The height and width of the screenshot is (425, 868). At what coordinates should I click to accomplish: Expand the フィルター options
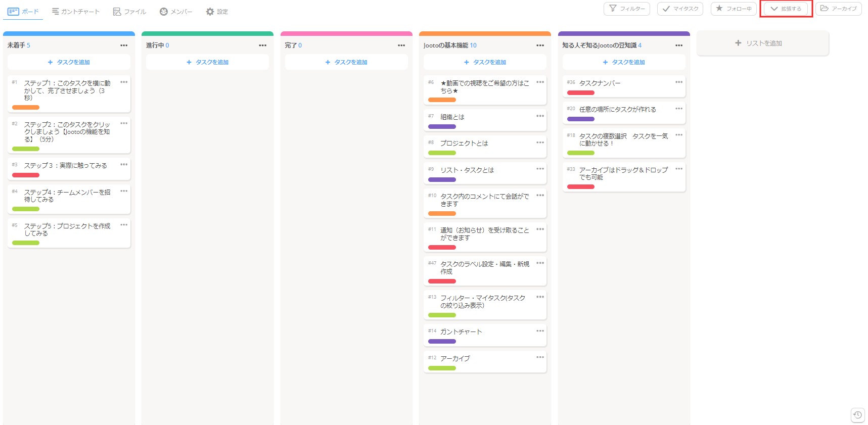[x=627, y=9]
